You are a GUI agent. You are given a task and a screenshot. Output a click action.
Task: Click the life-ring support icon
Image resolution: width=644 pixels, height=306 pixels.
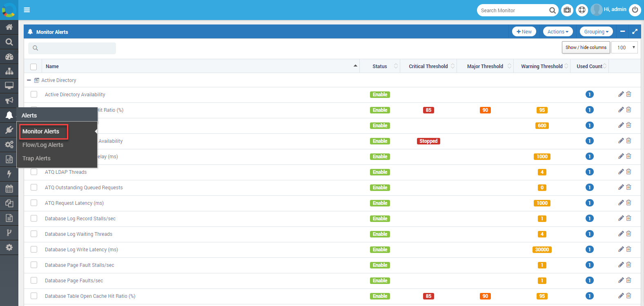coord(582,10)
